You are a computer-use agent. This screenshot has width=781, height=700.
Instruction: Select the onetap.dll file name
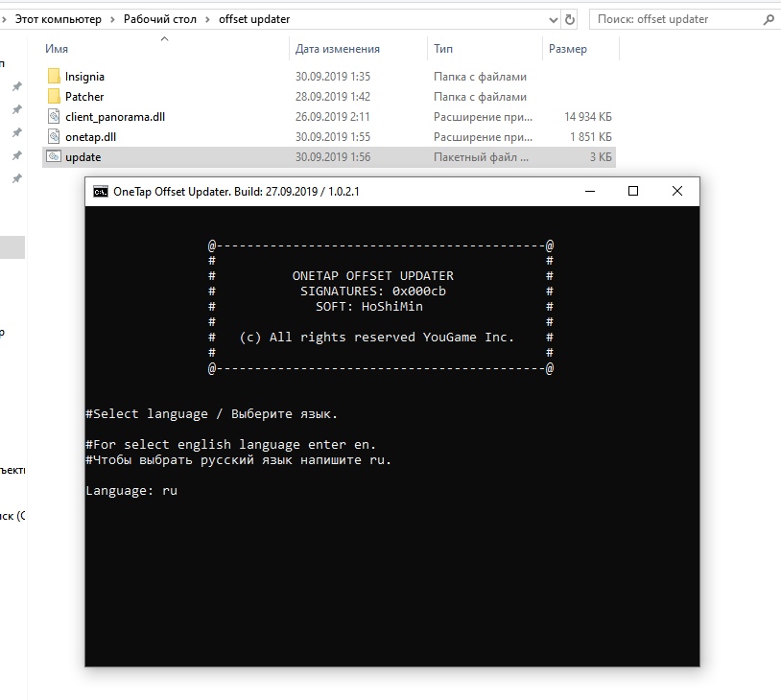click(90, 137)
